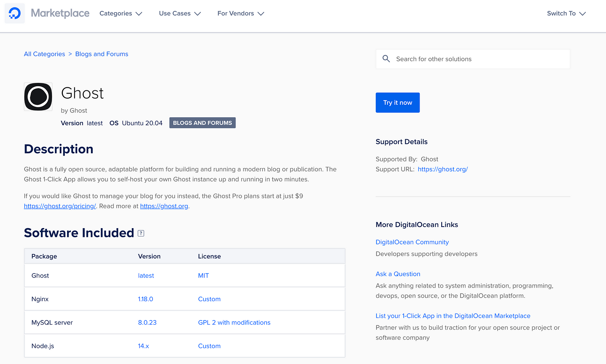This screenshot has width=606, height=364.
Task: Open Blogs and Forums breadcrumb link
Action: click(x=102, y=54)
